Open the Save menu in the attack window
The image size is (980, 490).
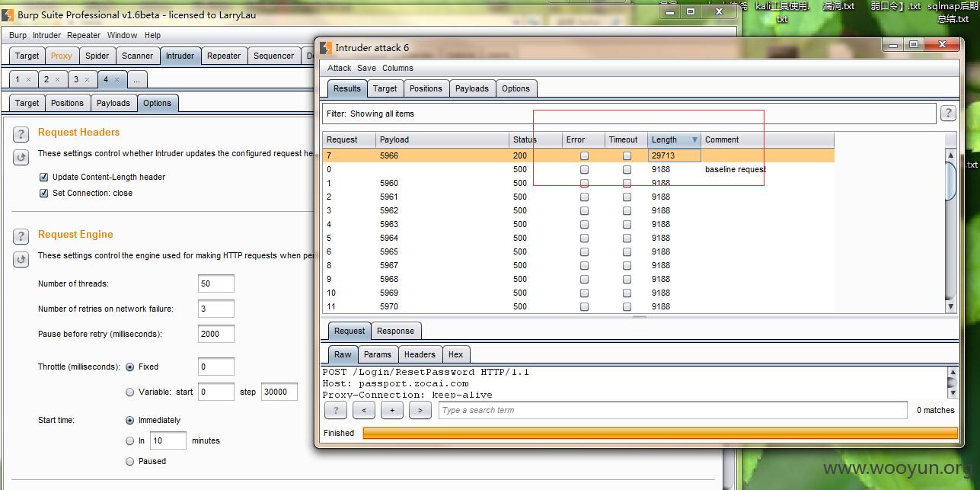pos(366,68)
